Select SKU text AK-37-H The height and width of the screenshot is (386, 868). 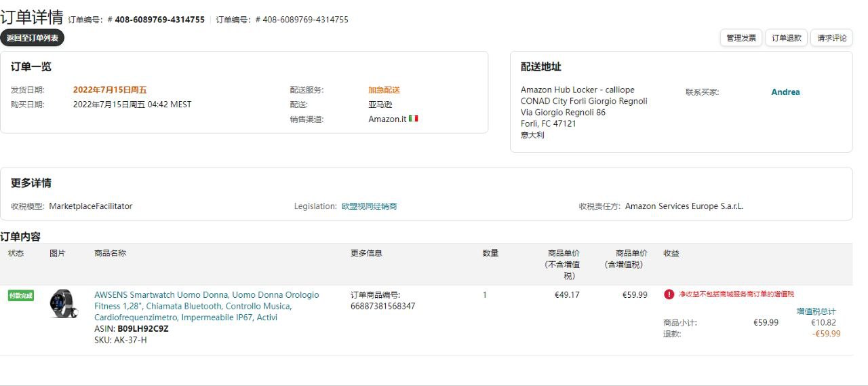coord(130,340)
